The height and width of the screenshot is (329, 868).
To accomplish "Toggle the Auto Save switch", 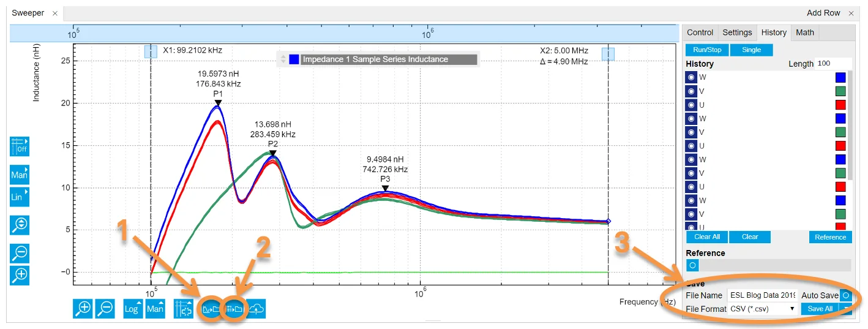I will (x=847, y=295).
